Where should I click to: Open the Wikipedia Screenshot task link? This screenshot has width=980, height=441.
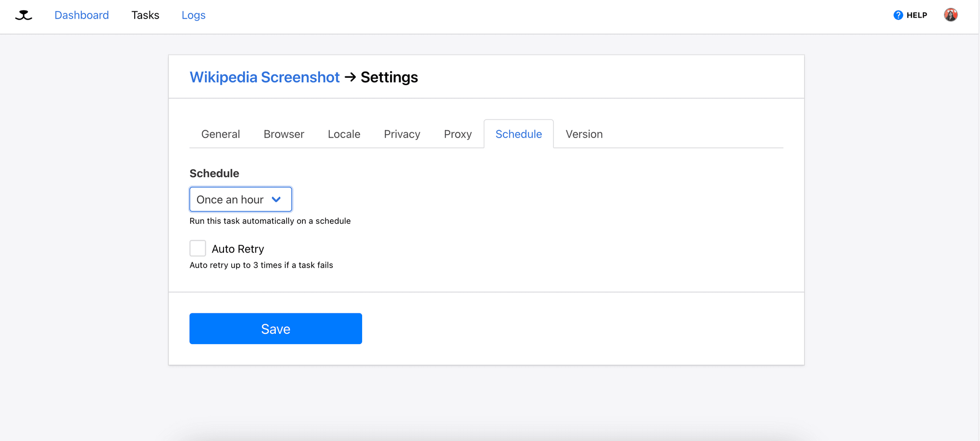(x=265, y=77)
